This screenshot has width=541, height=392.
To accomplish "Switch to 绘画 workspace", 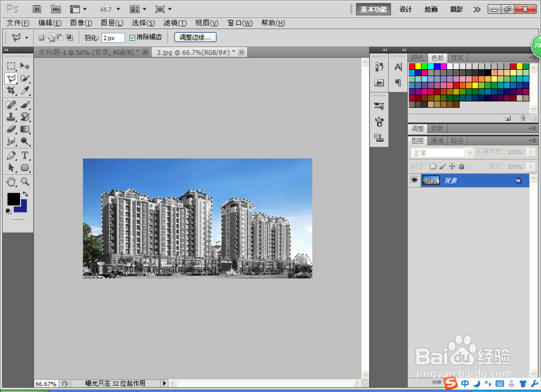I will tap(431, 9).
